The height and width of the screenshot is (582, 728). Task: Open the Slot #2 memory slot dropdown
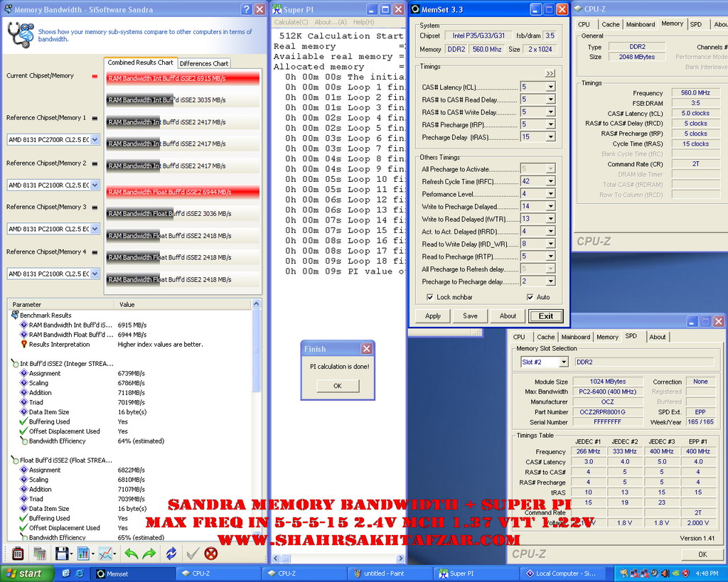pyautogui.click(x=564, y=362)
